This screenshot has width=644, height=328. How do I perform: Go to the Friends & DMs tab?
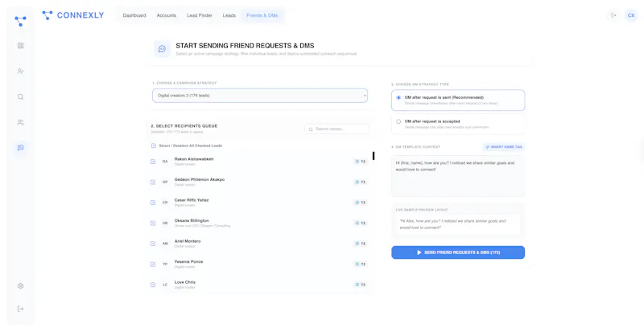point(262,15)
